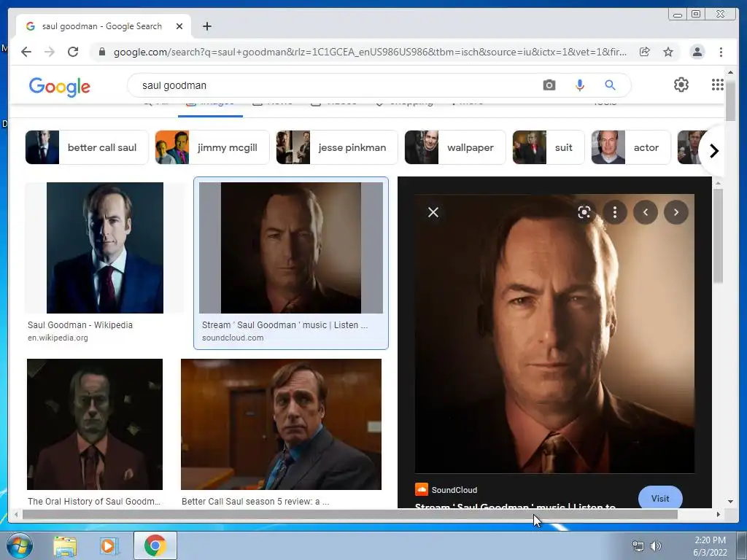747x560 pixels.
Task: Click the soundcloud.com source link
Action: [233, 338]
